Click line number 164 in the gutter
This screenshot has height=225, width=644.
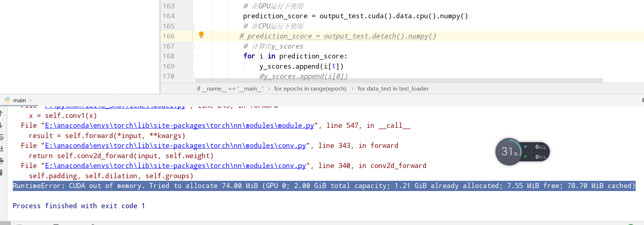pos(168,16)
